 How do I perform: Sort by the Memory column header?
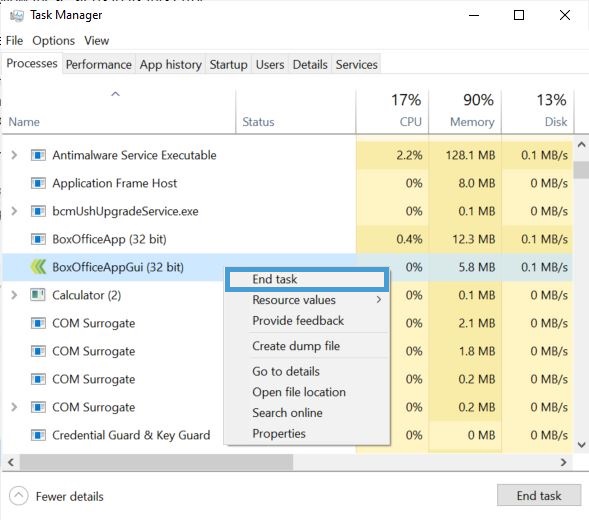coord(465,111)
